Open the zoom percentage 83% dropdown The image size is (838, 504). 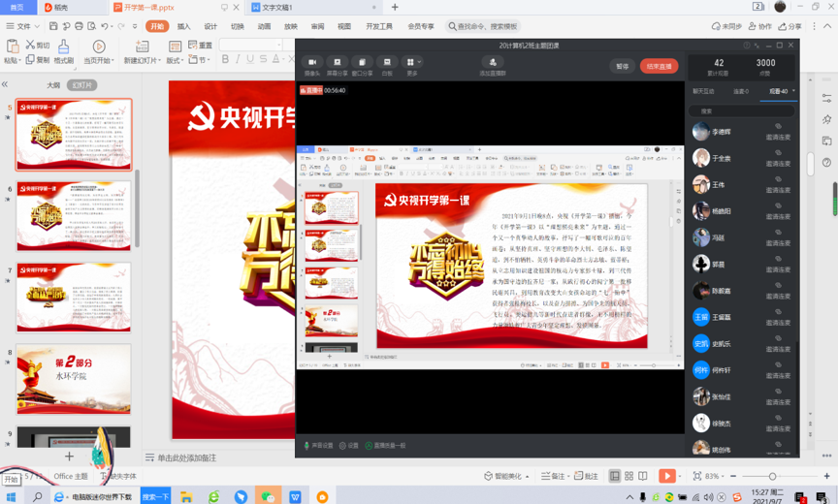[713, 476]
